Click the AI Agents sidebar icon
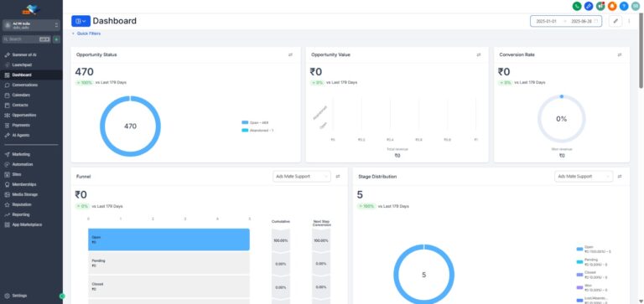The width and height of the screenshot is (644, 304). [x=7, y=135]
